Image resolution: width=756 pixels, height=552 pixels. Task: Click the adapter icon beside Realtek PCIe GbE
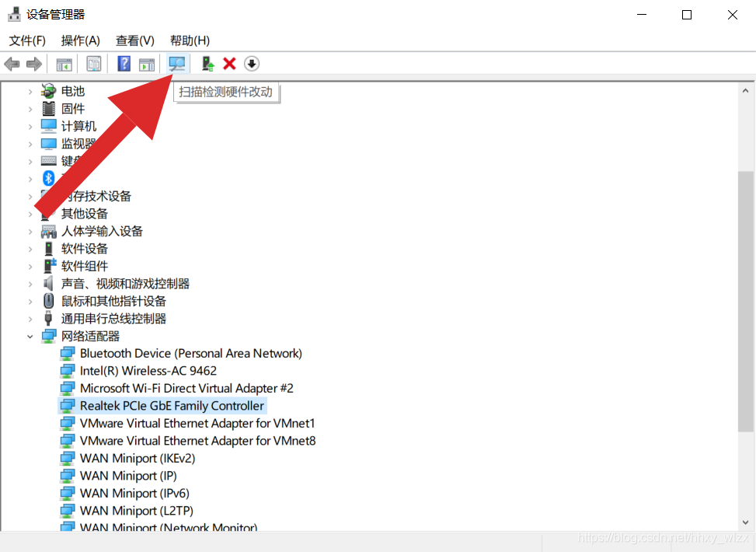(67, 406)
